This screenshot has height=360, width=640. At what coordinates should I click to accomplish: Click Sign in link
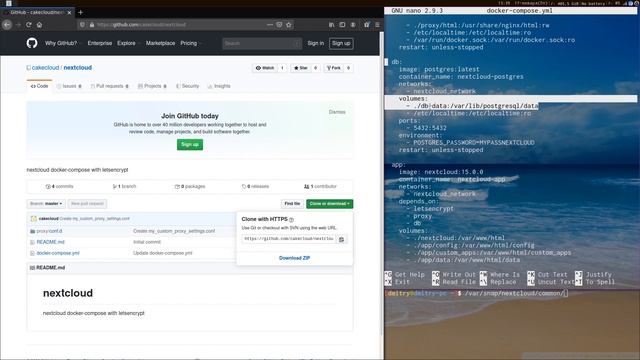coord(316,43)
